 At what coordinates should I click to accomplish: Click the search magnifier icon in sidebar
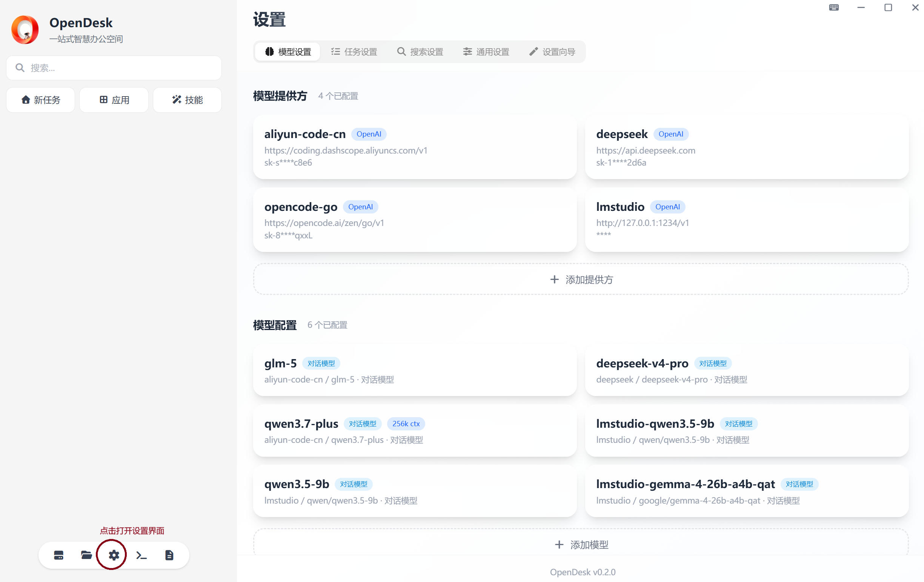click(x=20, y=68)
